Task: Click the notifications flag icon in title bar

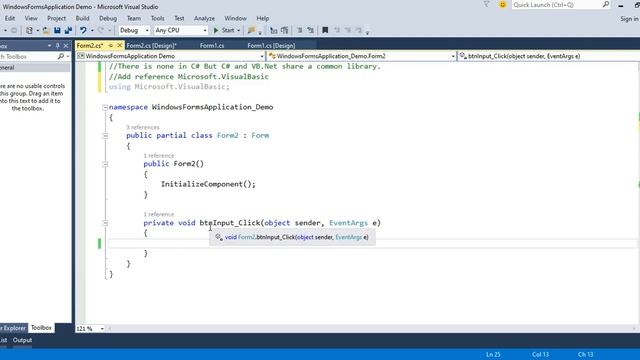Action: 486,4
